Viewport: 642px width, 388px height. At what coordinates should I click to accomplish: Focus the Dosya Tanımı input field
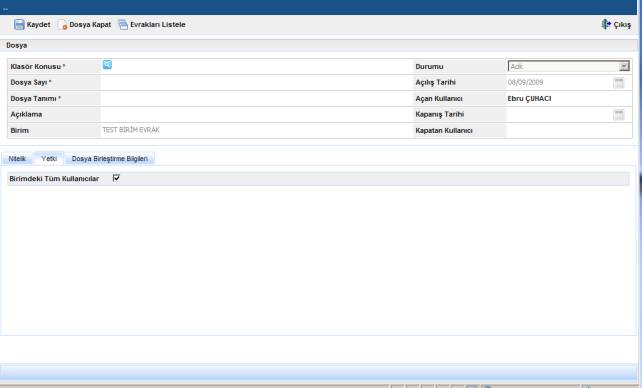(x=256, y=99)
